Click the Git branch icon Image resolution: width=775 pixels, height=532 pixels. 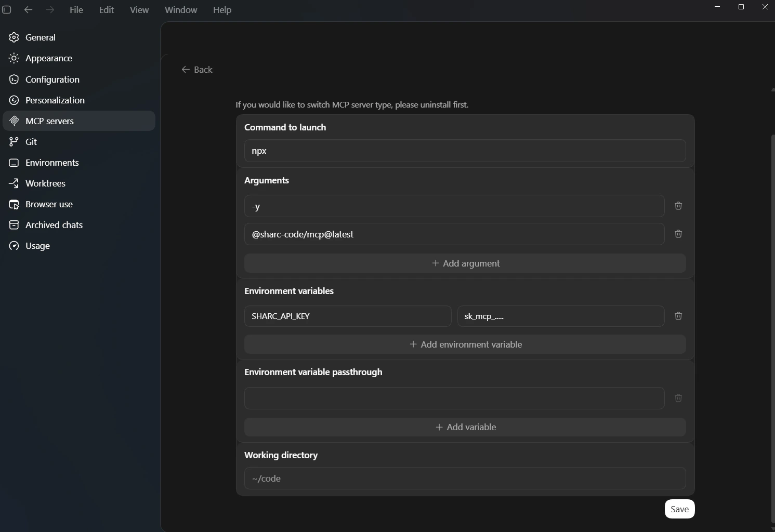(x=14, y=142)
